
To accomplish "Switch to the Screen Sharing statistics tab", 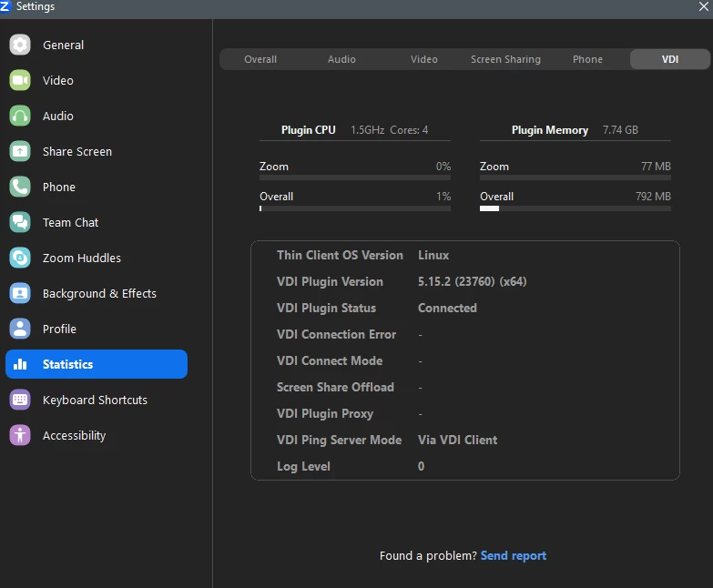I will click(x=505, y=59).
